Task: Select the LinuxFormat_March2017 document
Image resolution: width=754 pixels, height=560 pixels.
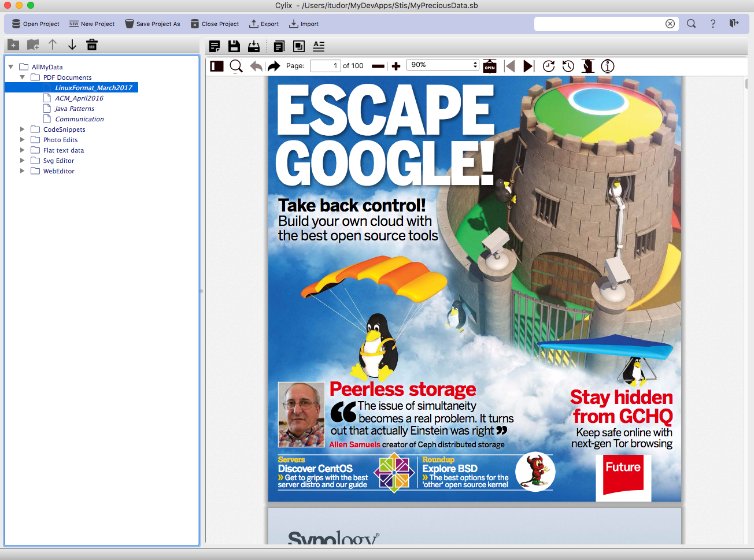Action: 94,88
